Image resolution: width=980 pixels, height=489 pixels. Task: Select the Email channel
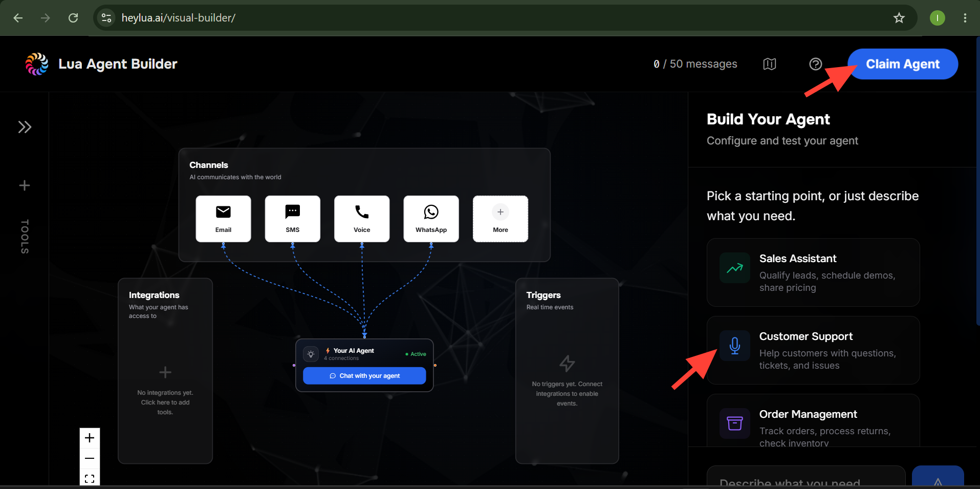click(223, 219)
